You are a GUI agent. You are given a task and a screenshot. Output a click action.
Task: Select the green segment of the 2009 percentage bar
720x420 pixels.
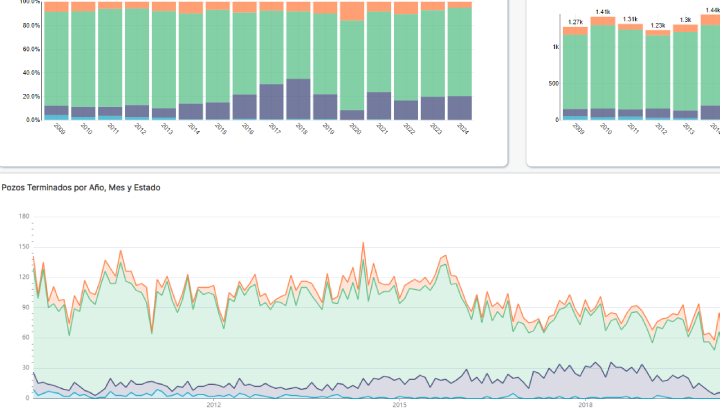(x=56, y=59)
